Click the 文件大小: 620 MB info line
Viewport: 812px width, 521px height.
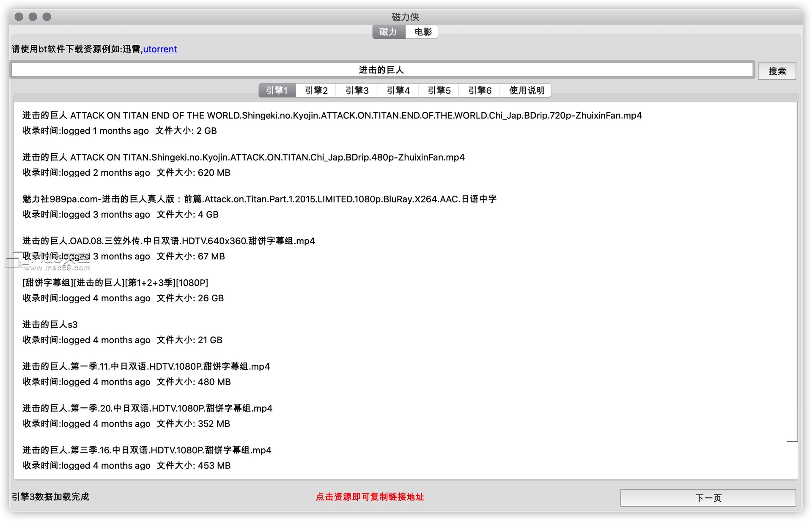click(126, 173)
